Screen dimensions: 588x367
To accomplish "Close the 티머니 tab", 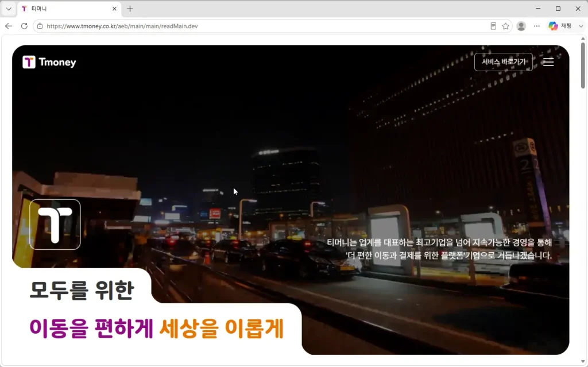I will point(114,9).
